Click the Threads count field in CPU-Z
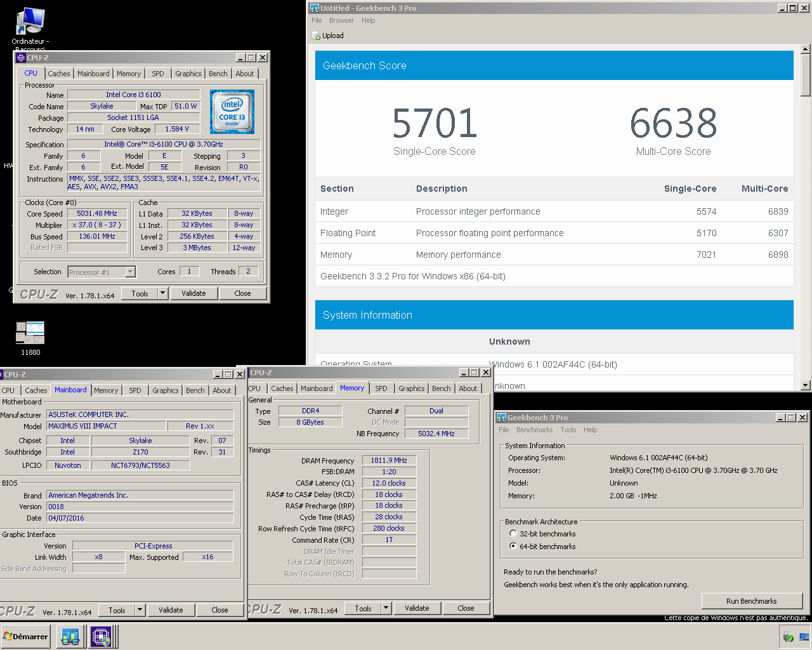The image size is (812, 650). (248, 271)
